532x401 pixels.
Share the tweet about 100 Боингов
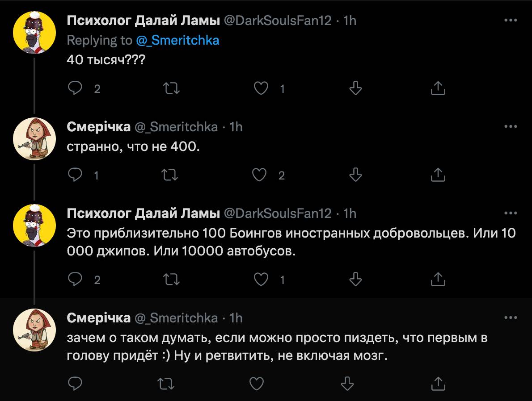pyautogui.click(x=438, y=280)
